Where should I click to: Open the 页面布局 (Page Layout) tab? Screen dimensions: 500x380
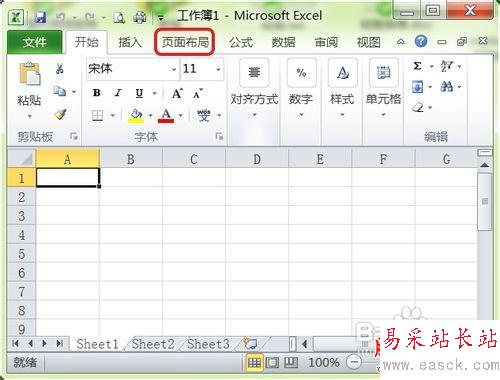185,42
